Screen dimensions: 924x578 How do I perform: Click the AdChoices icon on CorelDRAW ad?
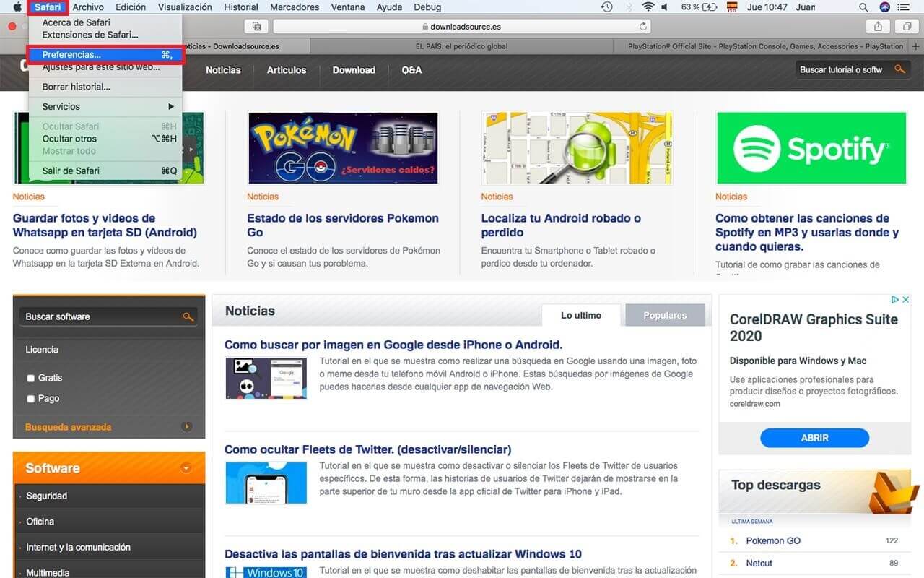pyautogui.click(x=895, y=299)
